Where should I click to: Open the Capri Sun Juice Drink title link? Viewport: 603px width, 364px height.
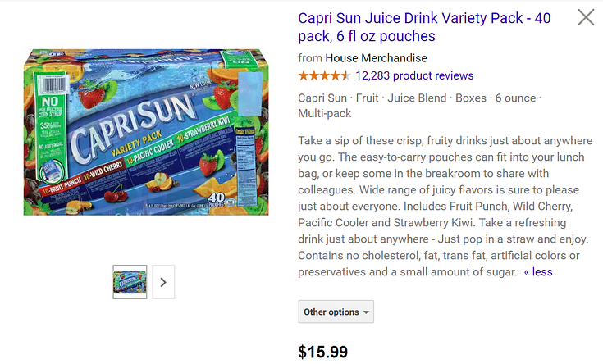tap(424, 27)
